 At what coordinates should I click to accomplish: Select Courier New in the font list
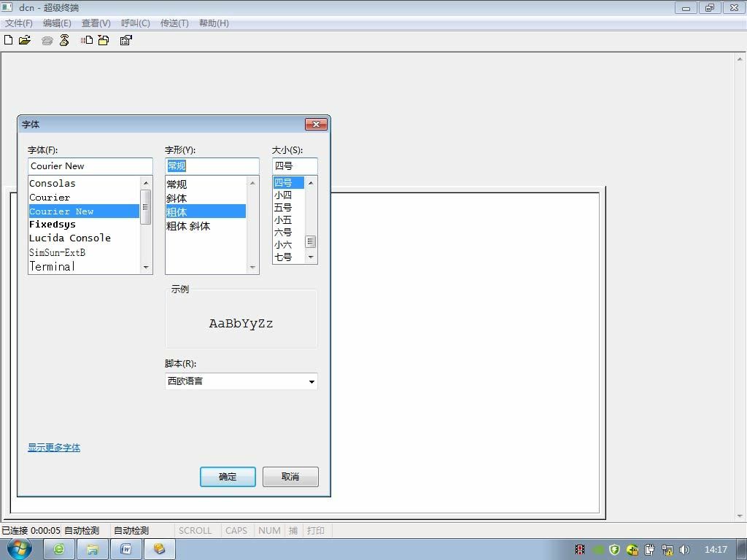pos(84,211)
